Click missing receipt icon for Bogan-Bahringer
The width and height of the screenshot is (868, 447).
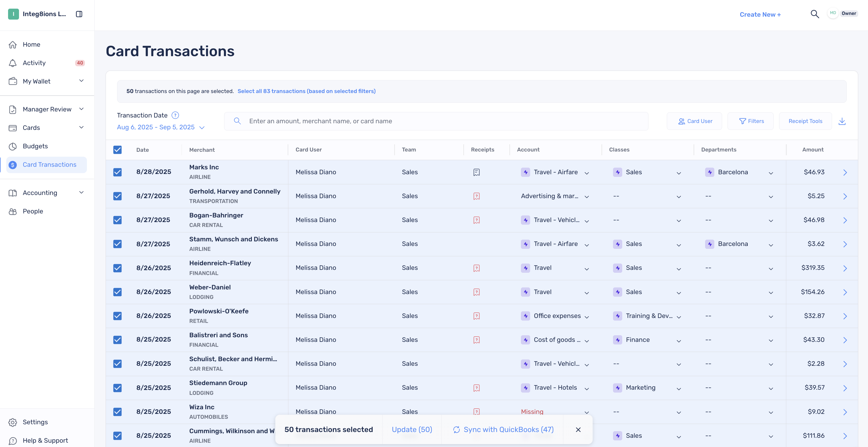[x=476, y=220]
